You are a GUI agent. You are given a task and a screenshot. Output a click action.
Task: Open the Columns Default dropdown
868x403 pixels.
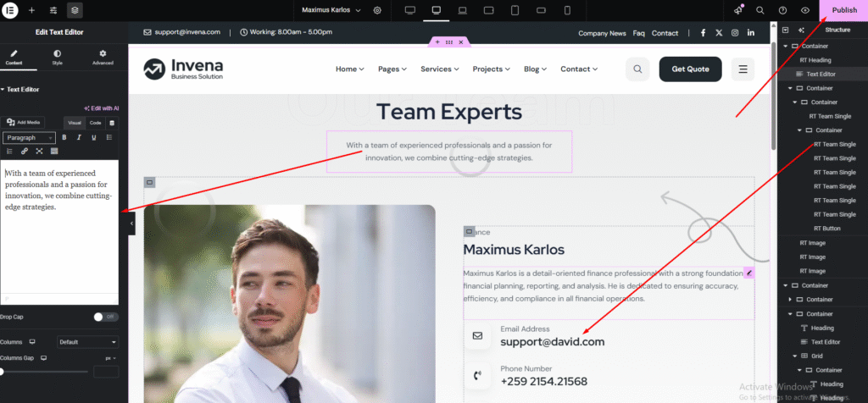click(87, 342)
